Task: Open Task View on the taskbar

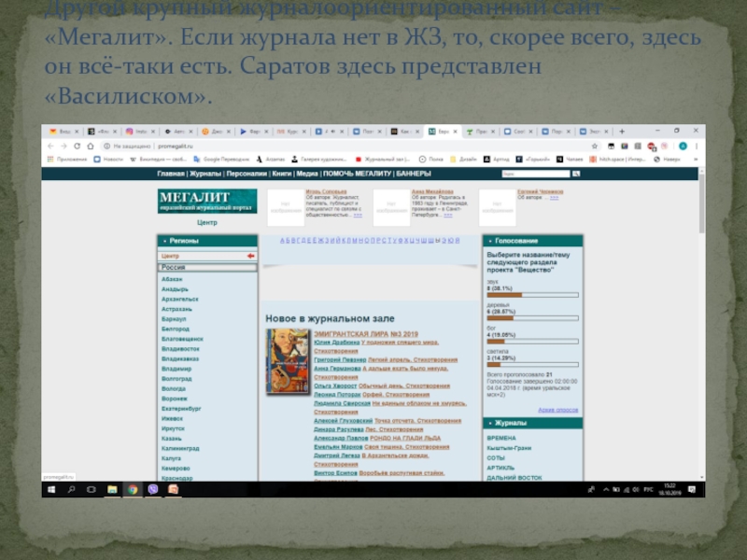Action: coord(91,489)
